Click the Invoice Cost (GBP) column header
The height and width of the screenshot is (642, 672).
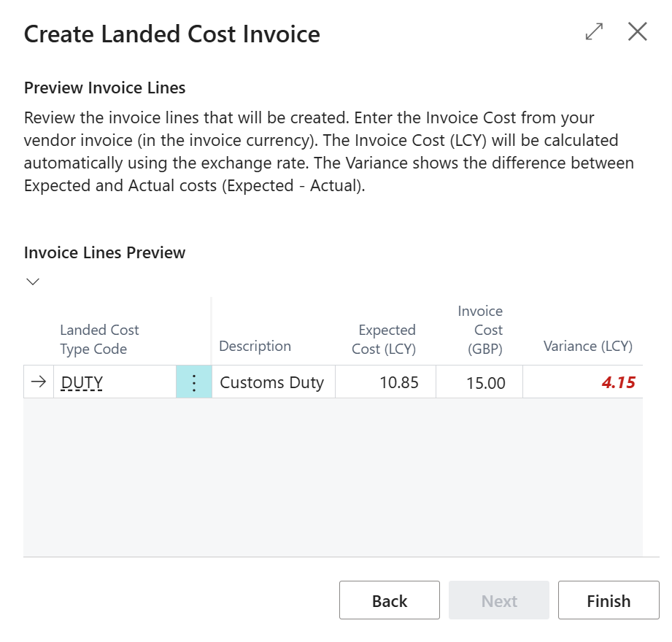coord(480,330)
